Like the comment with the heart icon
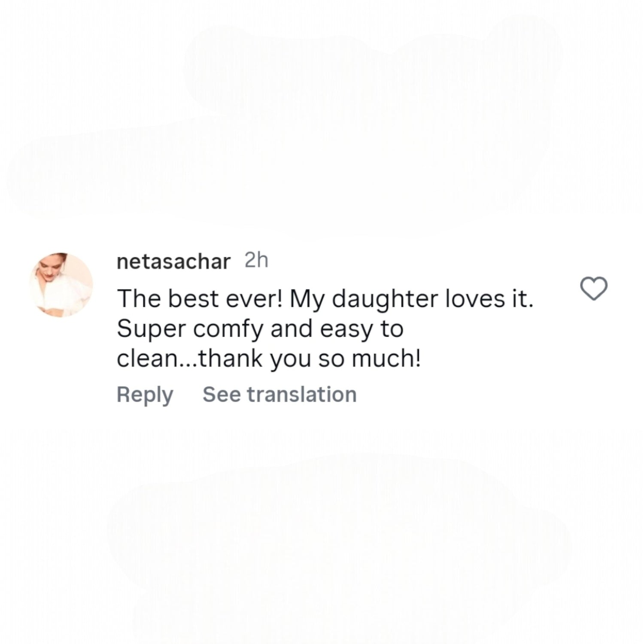644x644 pixels. (x=594, y=289)
